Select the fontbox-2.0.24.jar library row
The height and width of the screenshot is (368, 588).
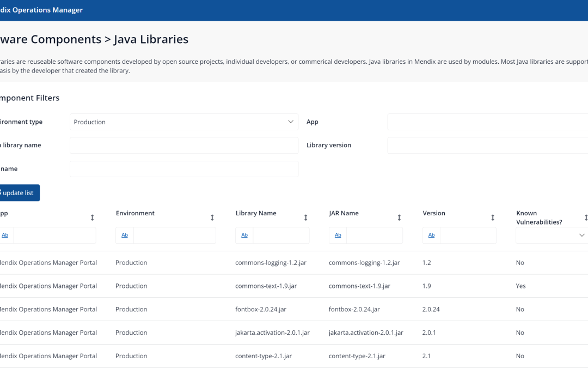click(261, 309)
